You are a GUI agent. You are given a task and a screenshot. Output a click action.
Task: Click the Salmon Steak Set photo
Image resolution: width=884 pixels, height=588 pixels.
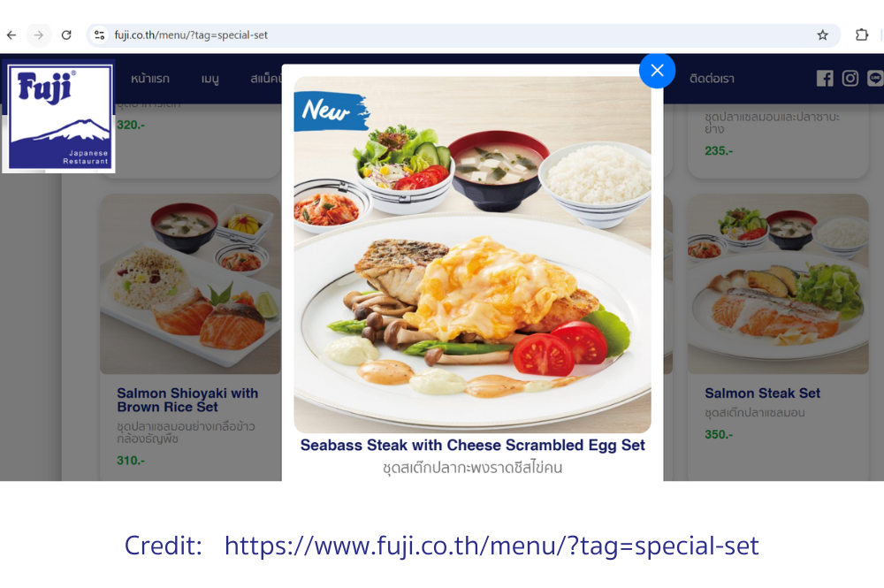(x=778, y=284)
